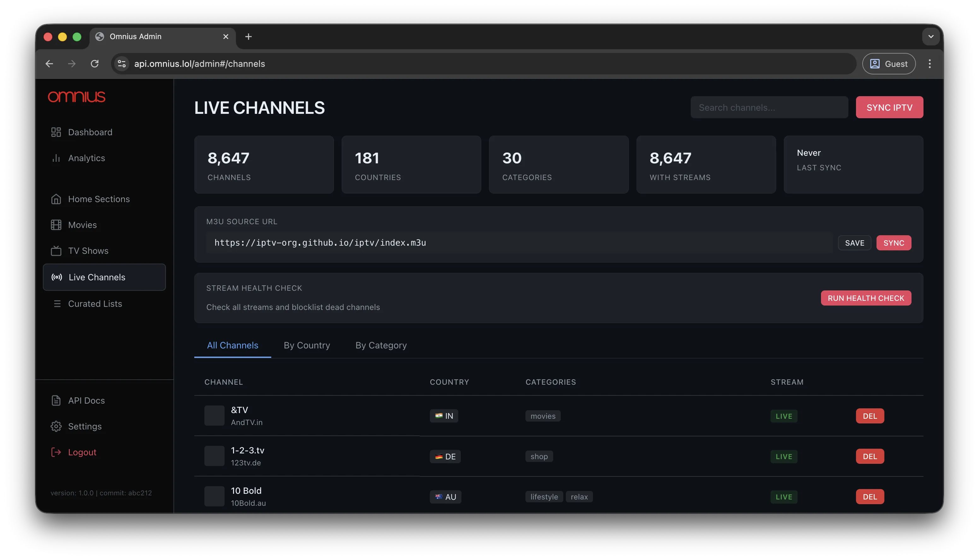Select the checkbox next to 1-2-3.tv
This screenshot has width=979, height=560.
(214, 456)
